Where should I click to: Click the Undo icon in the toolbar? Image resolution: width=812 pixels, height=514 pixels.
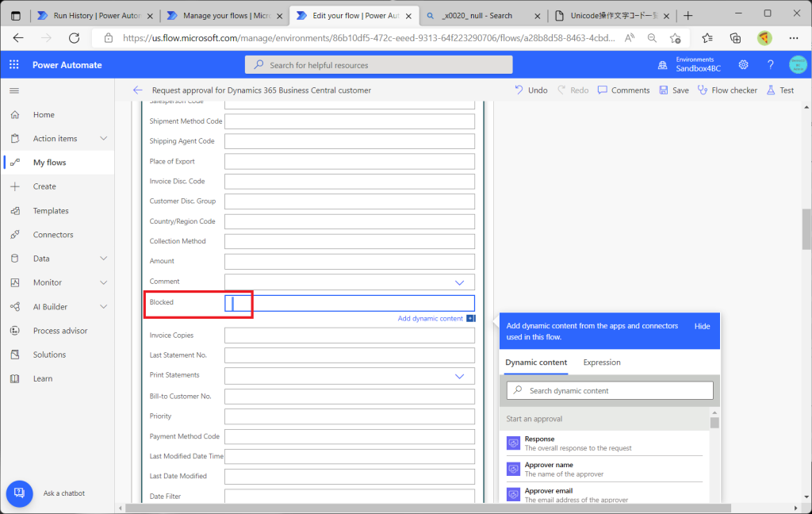point(519,90)
